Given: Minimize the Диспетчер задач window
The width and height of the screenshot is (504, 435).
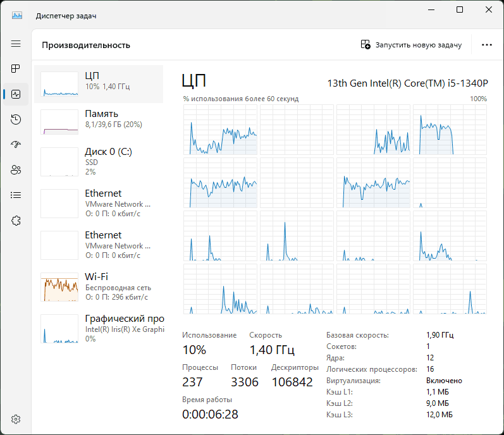Looking at the screenshot, I should coord(431,9).
